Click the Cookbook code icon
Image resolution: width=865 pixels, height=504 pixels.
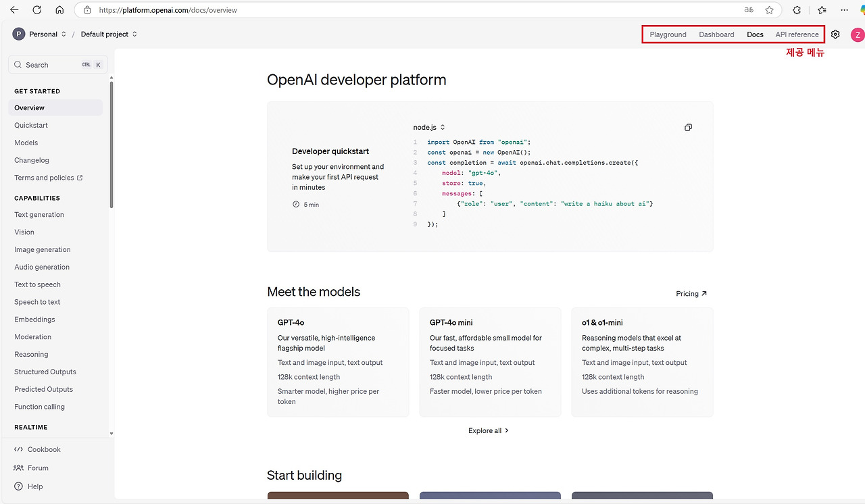pos(18,449)
